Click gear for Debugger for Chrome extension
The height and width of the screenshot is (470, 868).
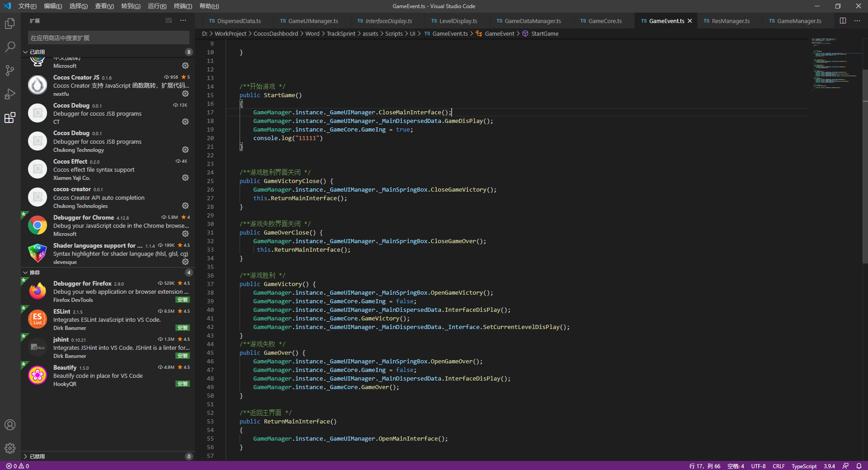pos(185,234)
